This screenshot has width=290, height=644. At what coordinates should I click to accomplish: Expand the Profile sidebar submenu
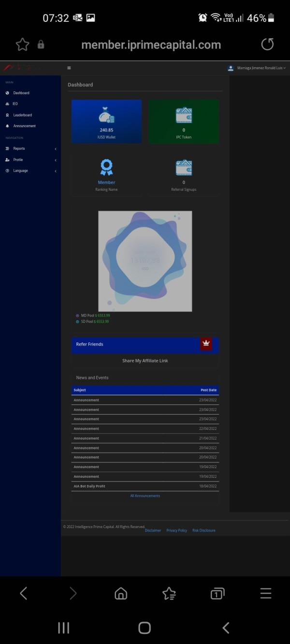click(x=30, y=159)
